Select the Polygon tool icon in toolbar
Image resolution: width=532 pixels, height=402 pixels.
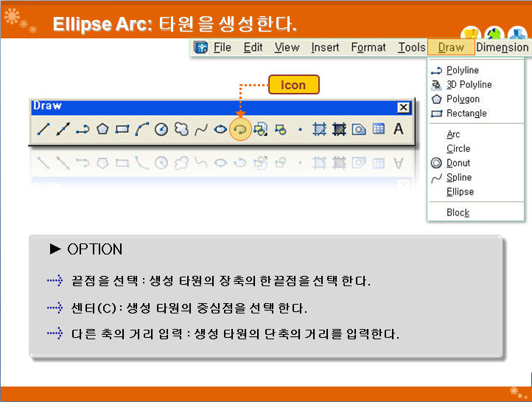pyautogui.click(x=102, y=129)
